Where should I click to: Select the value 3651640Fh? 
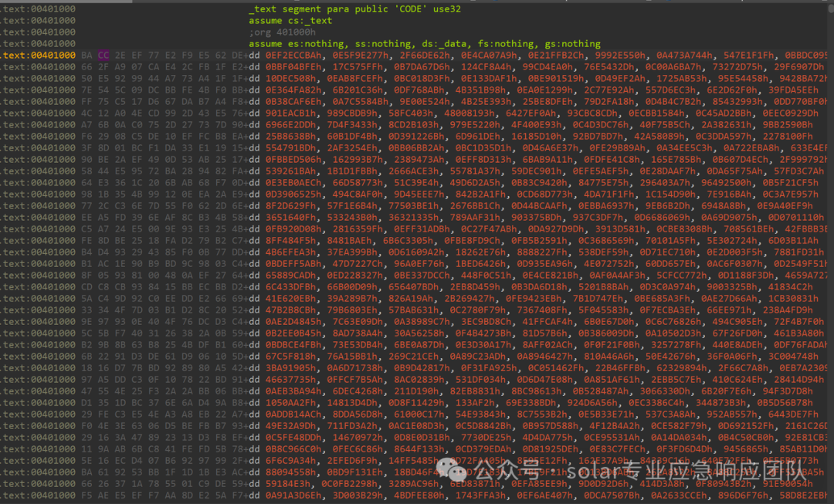click(291, 218)
